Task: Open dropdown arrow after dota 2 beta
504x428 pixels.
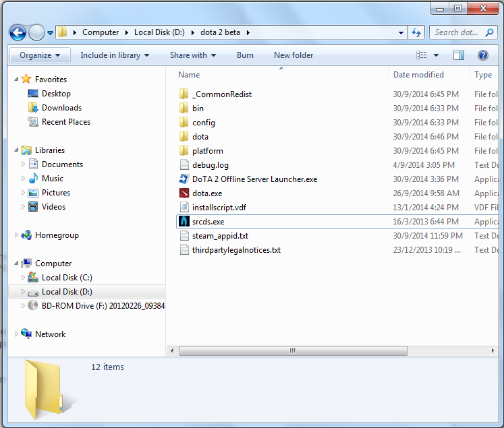Action: coord(248,33)
